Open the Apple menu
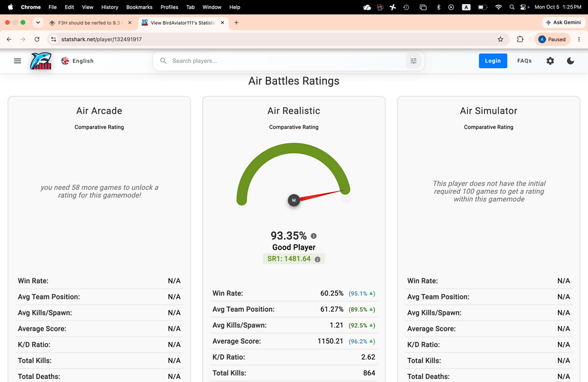Screen dimensions: 588x382 pos(10,6)
